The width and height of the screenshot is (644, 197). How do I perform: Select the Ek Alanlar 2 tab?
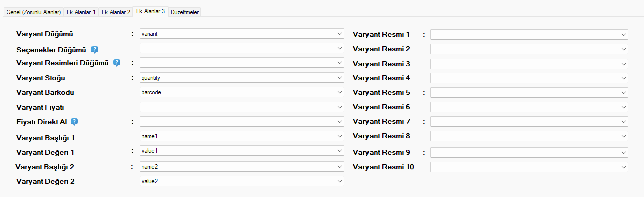point(116,12)
